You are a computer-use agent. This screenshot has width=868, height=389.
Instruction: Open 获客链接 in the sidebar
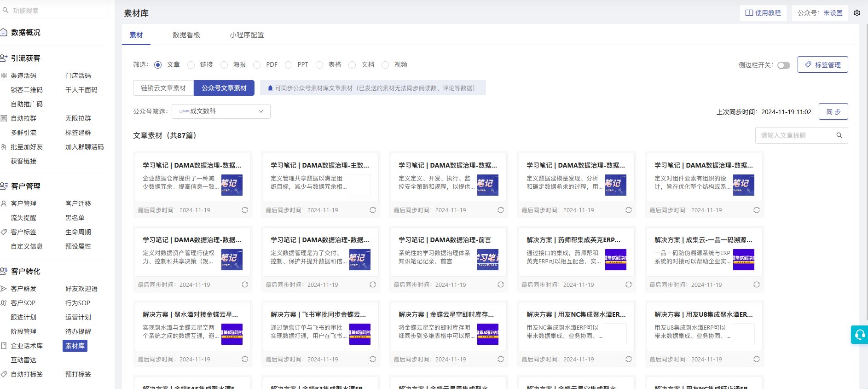click(23, 161)
